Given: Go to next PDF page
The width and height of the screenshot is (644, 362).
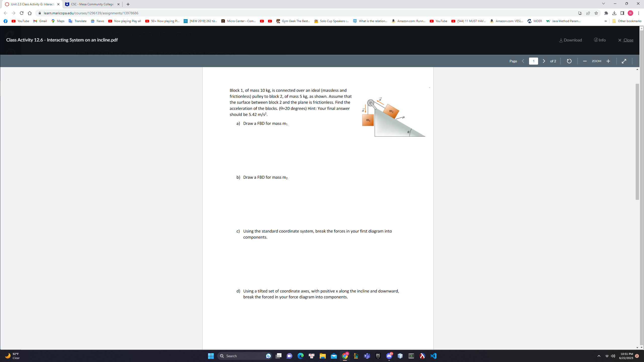Looking at the screenshot, I should pyautogui.click(x=544, y=61).
